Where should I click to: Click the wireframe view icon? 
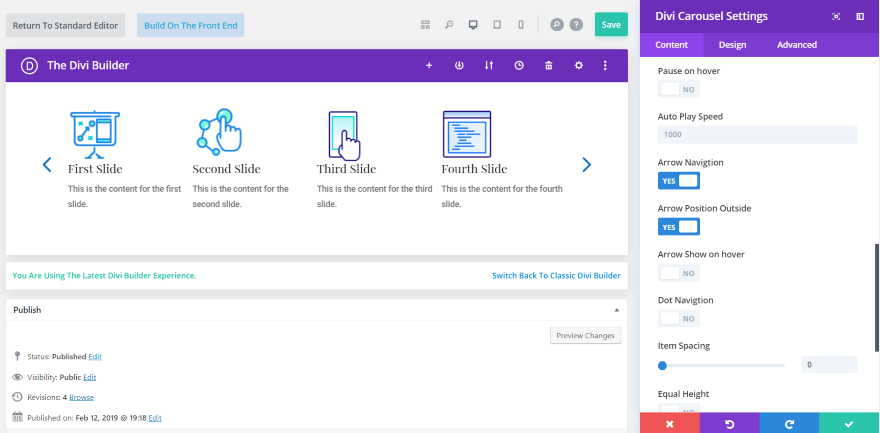click(425, 25)
